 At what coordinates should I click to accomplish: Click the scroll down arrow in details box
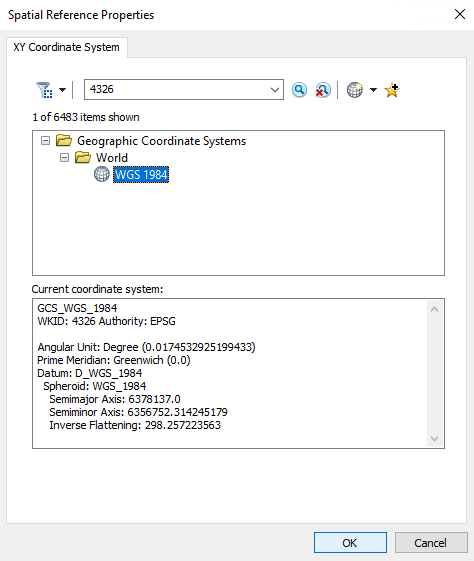[435, 439]
